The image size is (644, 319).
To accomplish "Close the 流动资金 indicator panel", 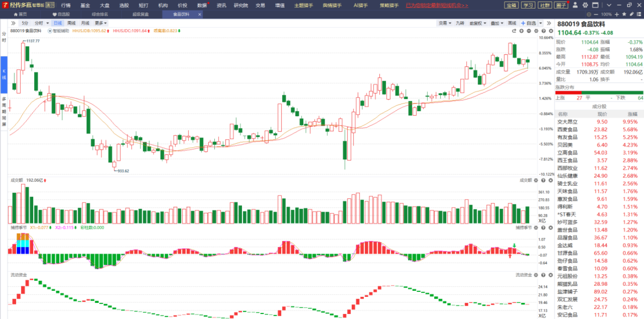I will pyautogui.click(x=550, y=275).
